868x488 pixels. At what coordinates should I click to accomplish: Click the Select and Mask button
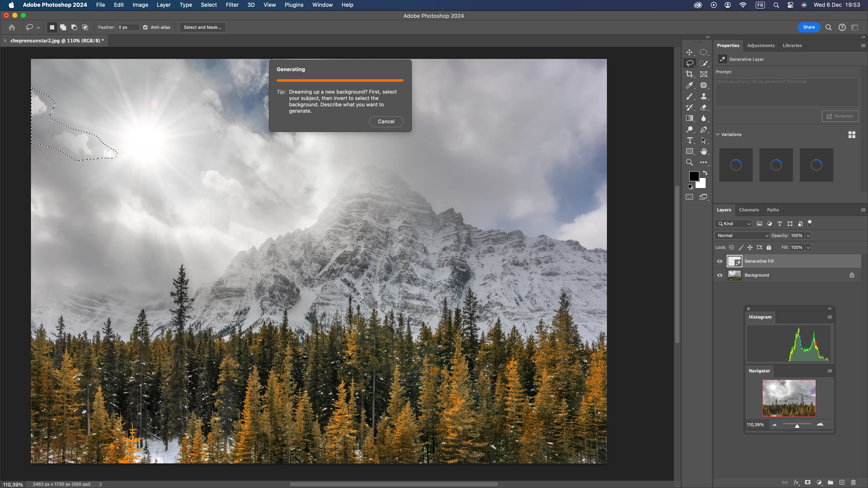coord(203,27)
